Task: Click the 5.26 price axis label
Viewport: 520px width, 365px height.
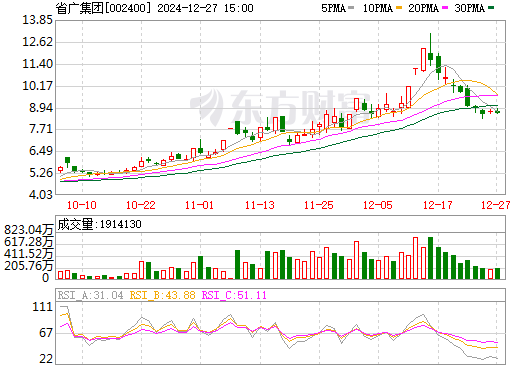Action: (41, 173)
